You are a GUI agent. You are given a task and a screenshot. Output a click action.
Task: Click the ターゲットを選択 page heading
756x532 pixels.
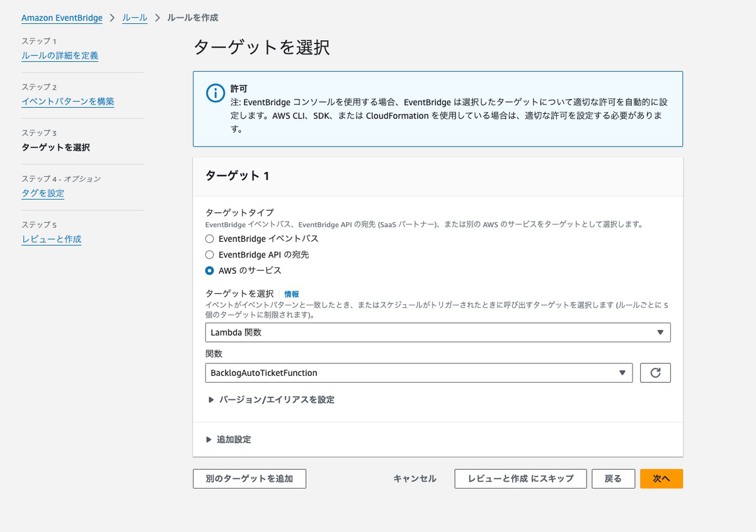(x=261, y=48)
